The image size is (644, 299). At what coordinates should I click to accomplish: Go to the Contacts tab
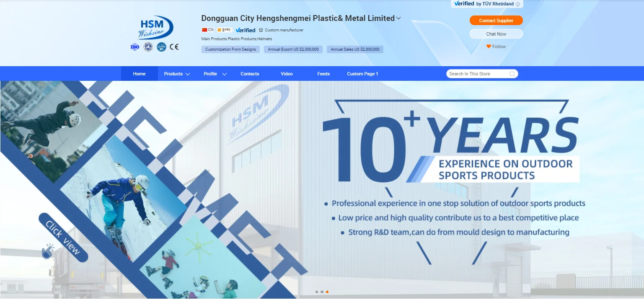point(250,74)
